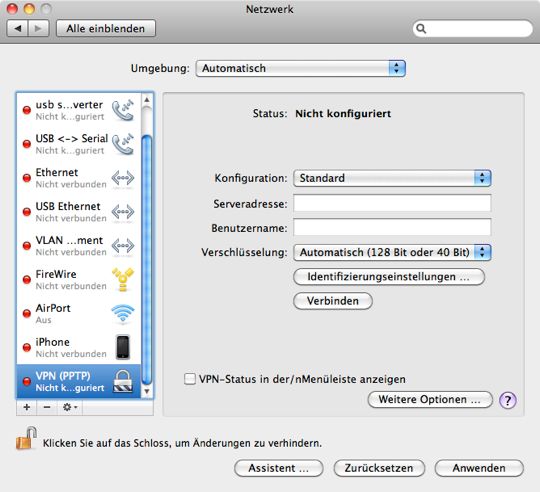The width and height of the screenshot is (540, 492).
Task: Click the service list scrollbar thumb
Action: tap(147, 260)
